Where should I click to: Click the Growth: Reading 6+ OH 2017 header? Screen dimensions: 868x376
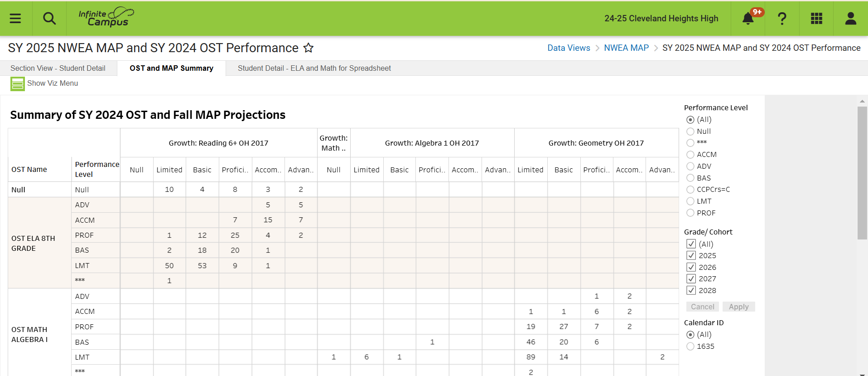pos(218,143)
